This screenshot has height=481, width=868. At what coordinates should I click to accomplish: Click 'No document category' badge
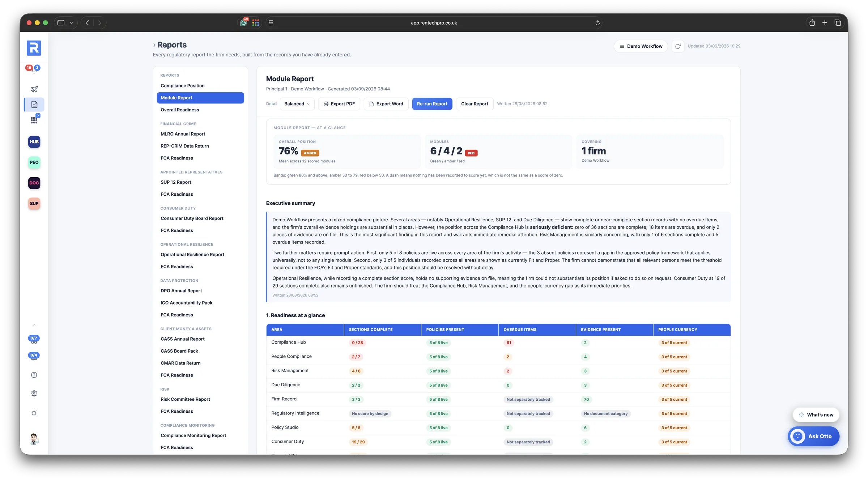click(606, 414)
